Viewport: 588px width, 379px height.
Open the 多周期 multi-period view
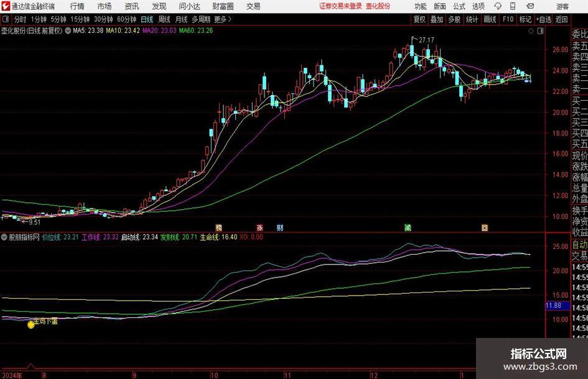[x=201, y=19]
